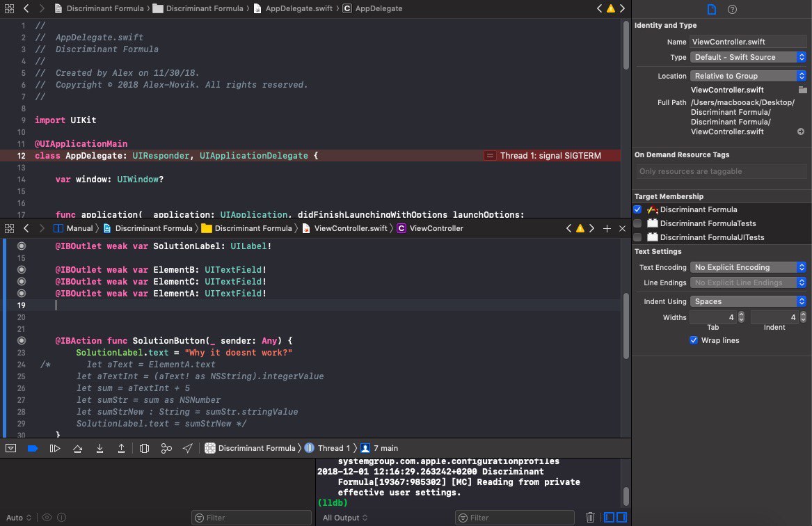
Task: Check Discriminant FormulaTests target membership
Action: tap(637, 223)
